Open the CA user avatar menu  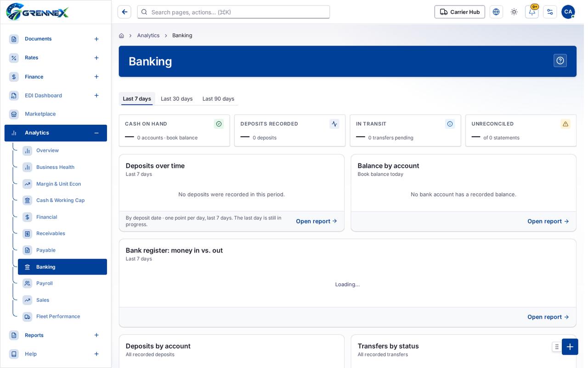click(568, 12)
